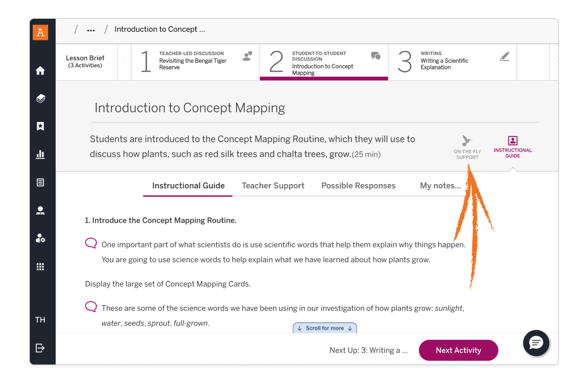Image resolution: width=588 pixels, height=384 pixels.
Task: Open the user settings gear icon
Action: 40,238
